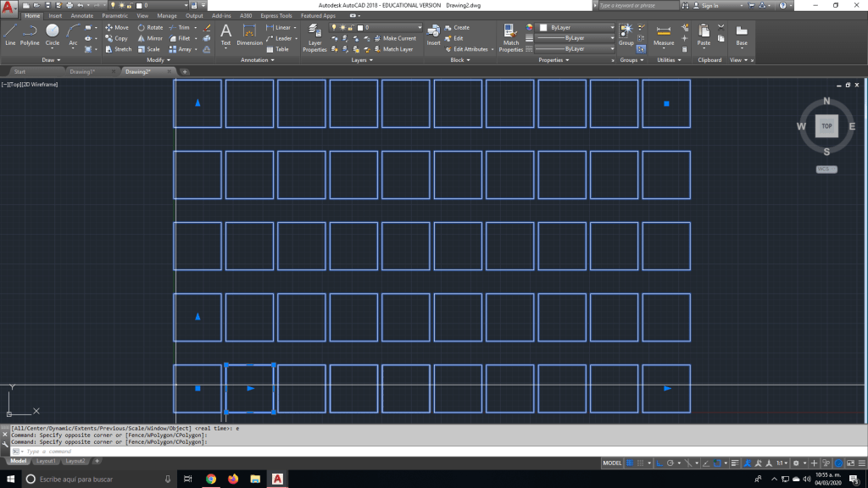This screenshot has width=868, height=488.
Task: Select the Mirror modify tool
Action: pyautogui.click(x=149, y=38)
